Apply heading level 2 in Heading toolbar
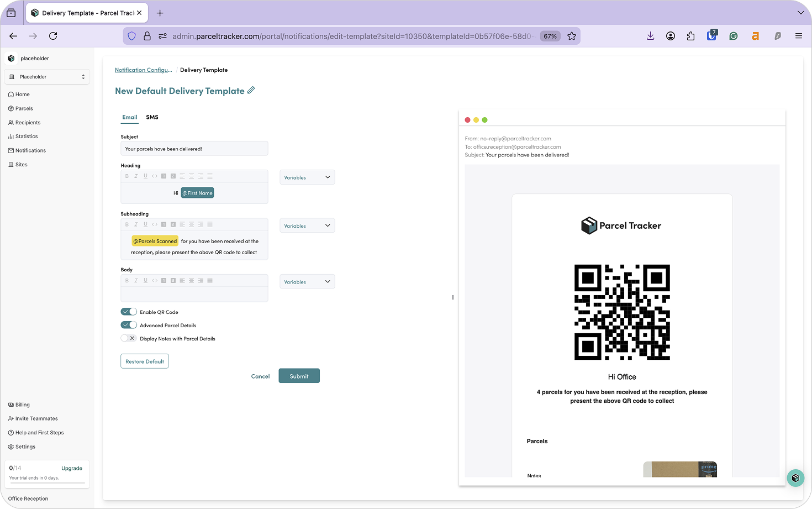 173,176
